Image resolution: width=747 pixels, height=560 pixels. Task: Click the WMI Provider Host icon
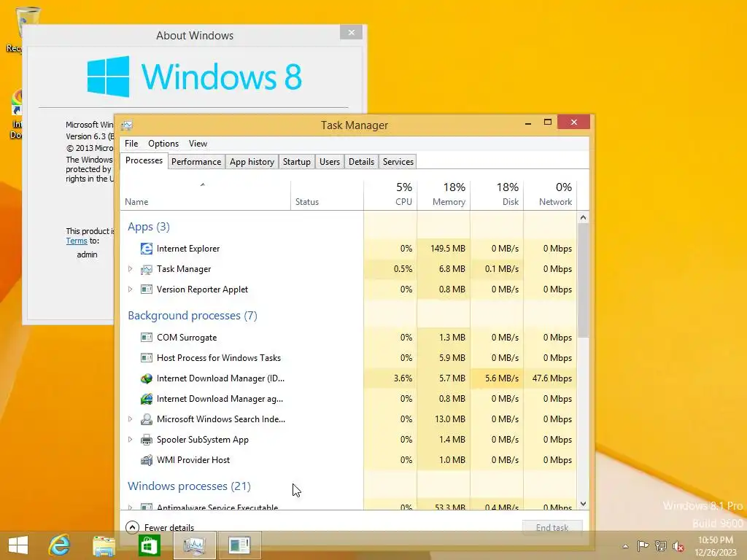pyautogui.click(x=146, y=460)
